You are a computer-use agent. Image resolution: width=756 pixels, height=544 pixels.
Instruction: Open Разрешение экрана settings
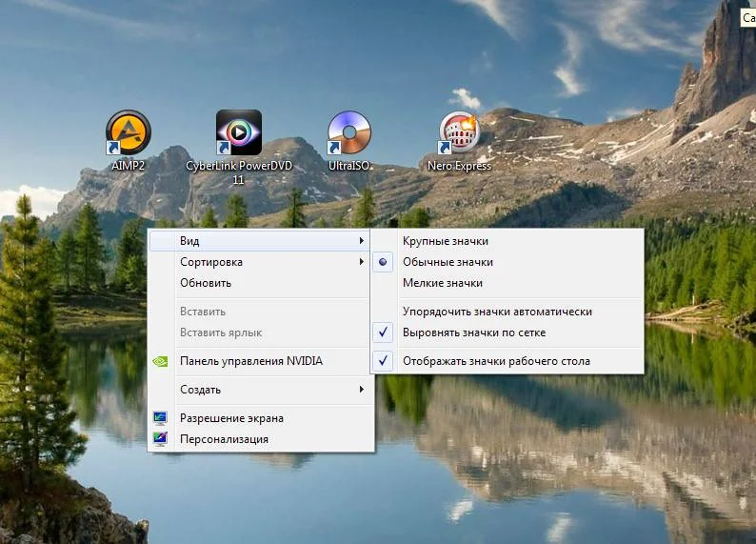pyautogui.click(x=260, y=418)
